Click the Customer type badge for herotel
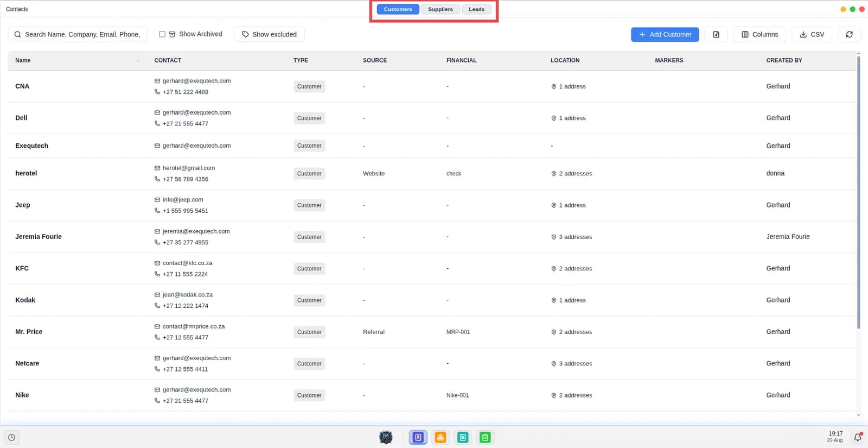Image resolution: width=868 pixels, height=448 pixels. tap(309, 174)
